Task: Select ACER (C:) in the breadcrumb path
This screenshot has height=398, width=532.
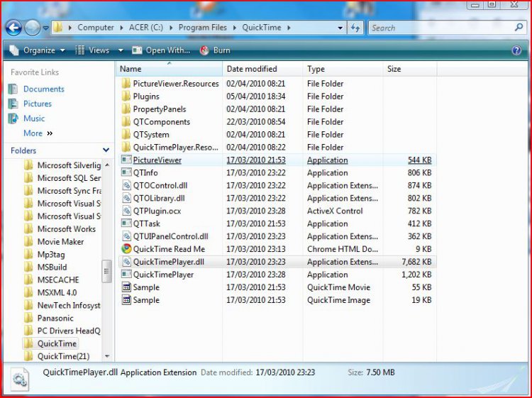Action: coord(146,28)
